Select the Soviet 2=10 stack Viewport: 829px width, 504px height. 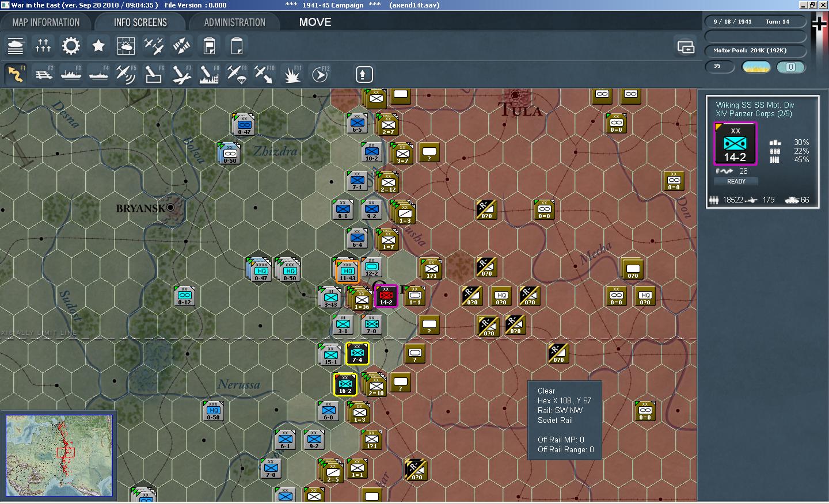[x=375, y=385]
